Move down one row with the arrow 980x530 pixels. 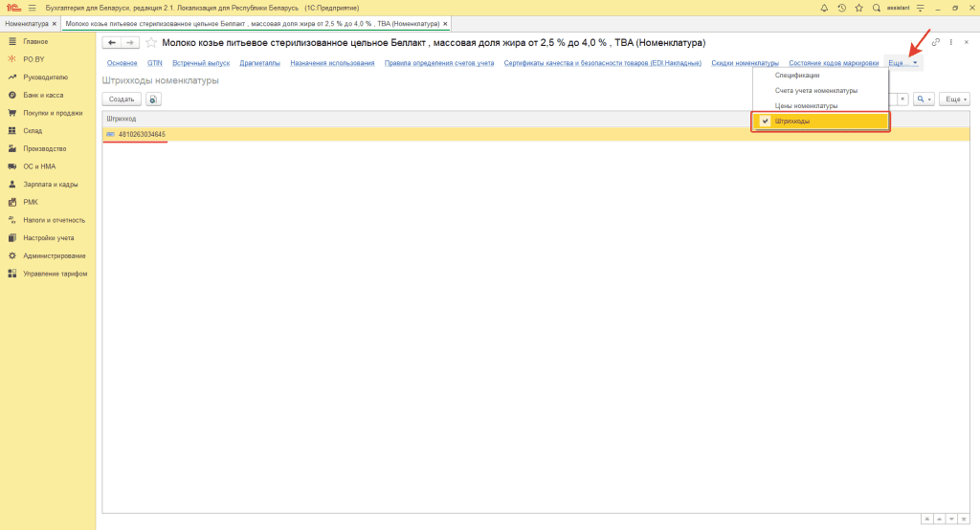pyautogui.click(x=951, y=519)
